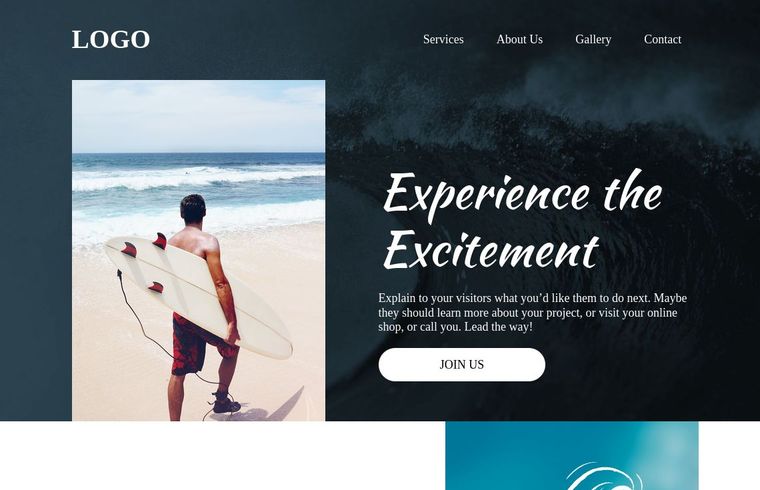760x490 pixels.
Task: Select the 'Experience the' heading line
Action: pyautogui.click(x=522, y=194)
